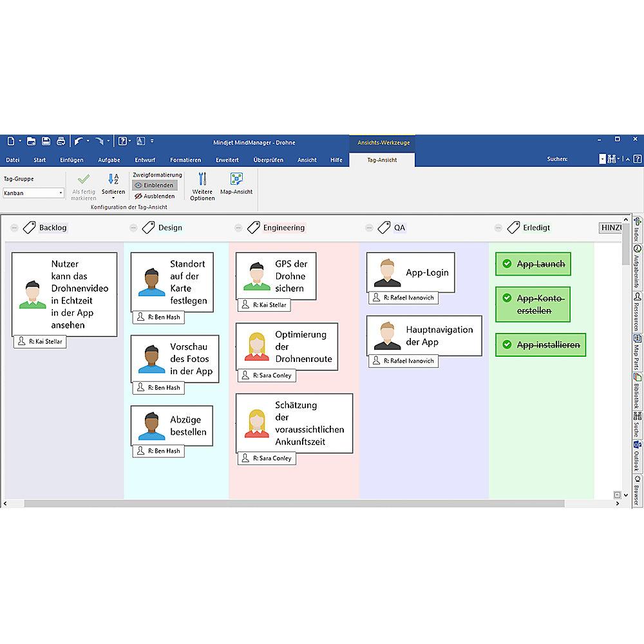Click the Engineering column tag icon

(253, 227)
